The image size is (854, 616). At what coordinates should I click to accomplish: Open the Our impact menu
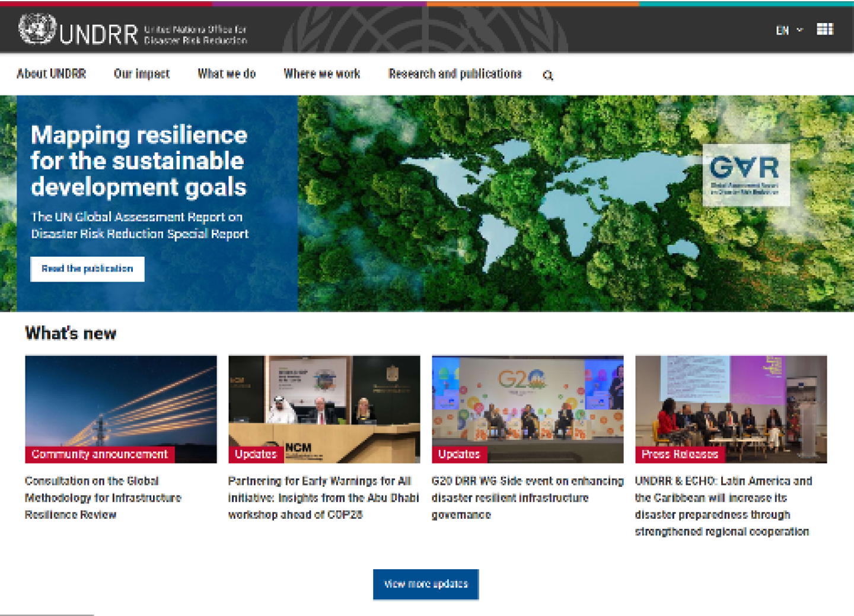click(x=141, y=74)
